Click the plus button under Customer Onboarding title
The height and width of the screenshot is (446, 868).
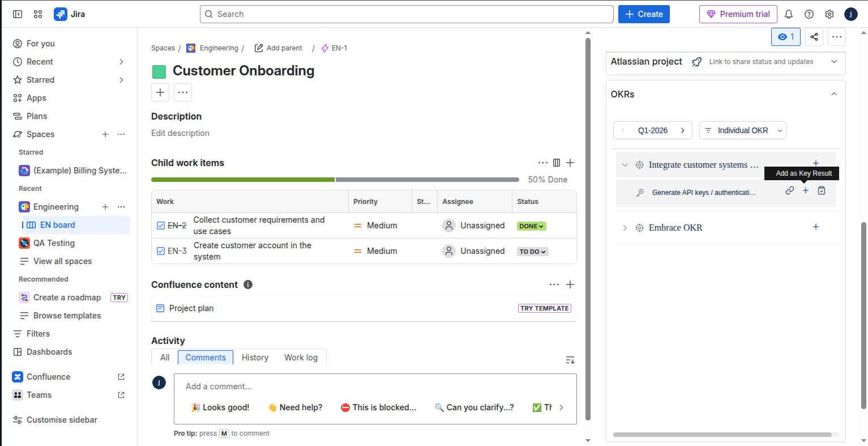160,92
